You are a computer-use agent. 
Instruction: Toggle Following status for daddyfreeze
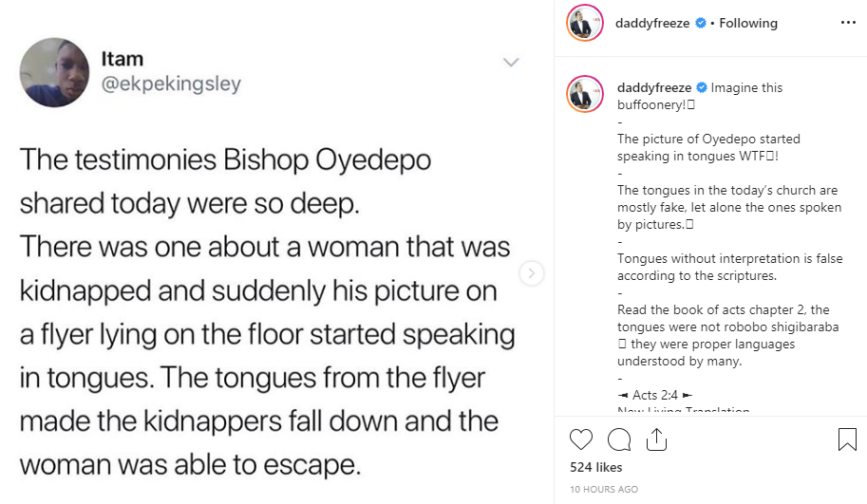[747, 23]
